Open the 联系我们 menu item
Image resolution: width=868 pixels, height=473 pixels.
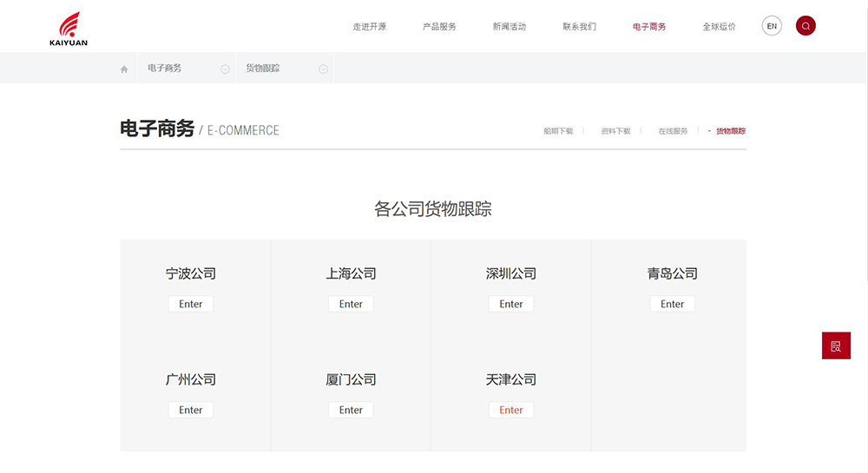pos(579,27)
